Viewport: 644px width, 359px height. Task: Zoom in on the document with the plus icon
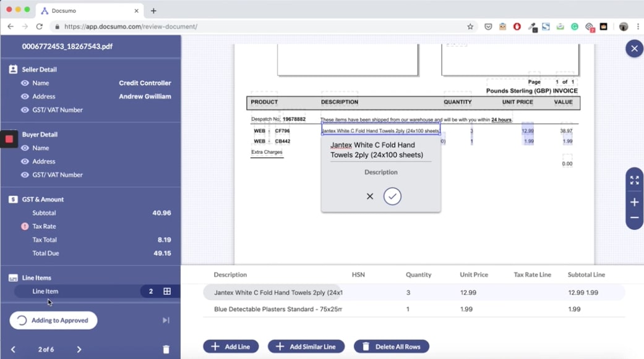coord(634,201)
